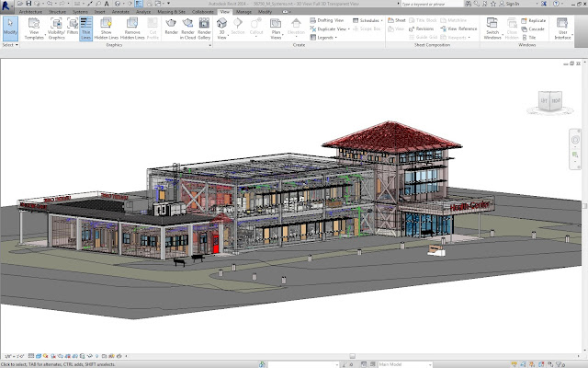Switch to the Annotate ribbon tab

120,12
